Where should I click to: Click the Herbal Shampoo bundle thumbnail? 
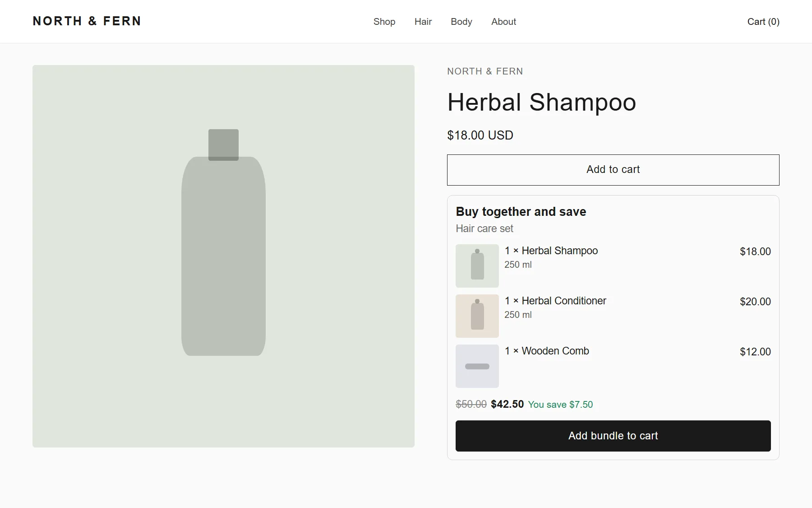[x=477, y=266]
